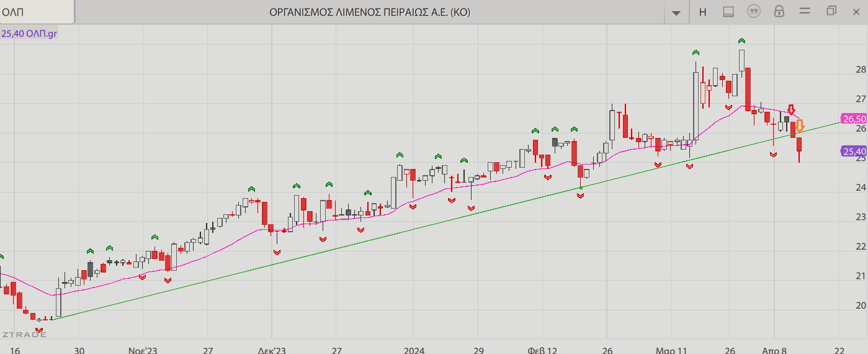
Task: Click the Φεβ 12 date axis label
Action: 542,350
